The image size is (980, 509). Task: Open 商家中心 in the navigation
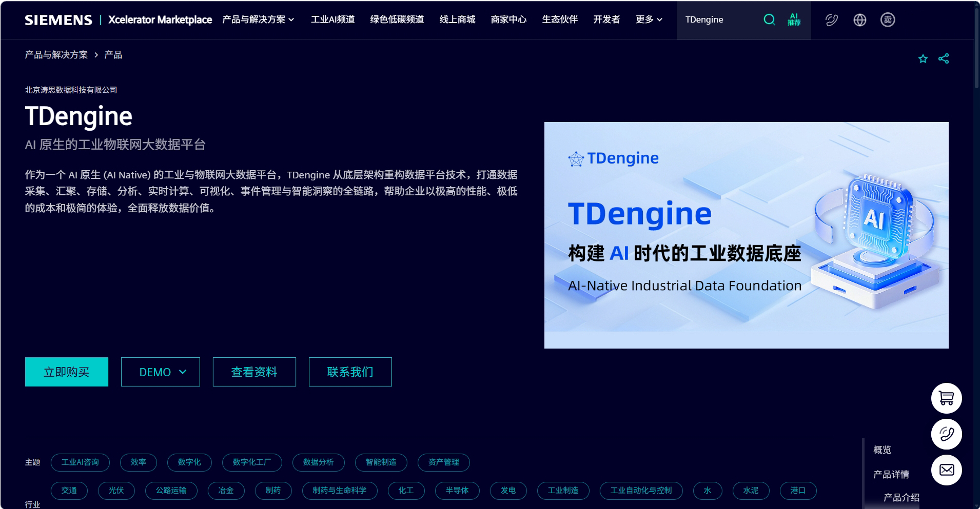pyautogui.click(x=508, y=19)
